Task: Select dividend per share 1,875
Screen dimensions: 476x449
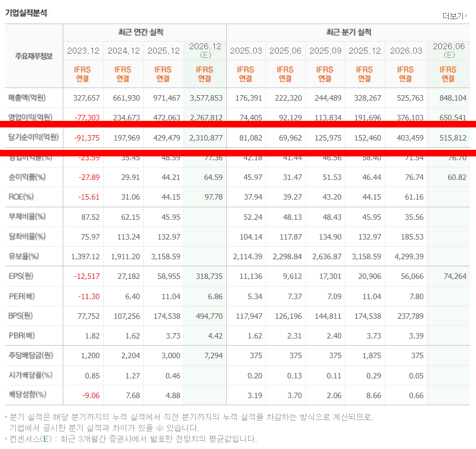Action: [x=372, y=355]
